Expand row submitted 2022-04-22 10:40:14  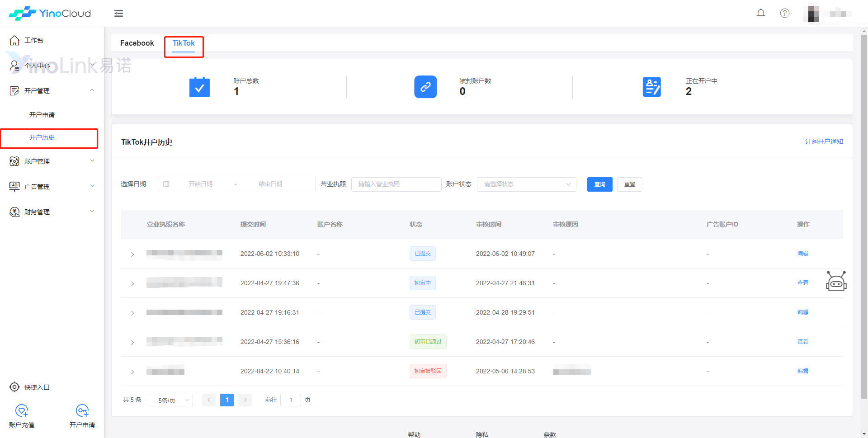(x=132, y=372)
